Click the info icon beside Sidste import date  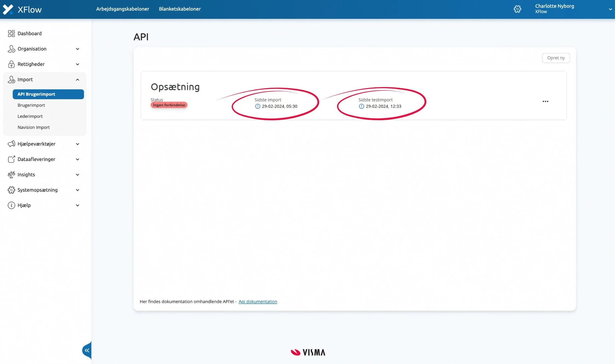click(257, 106)
